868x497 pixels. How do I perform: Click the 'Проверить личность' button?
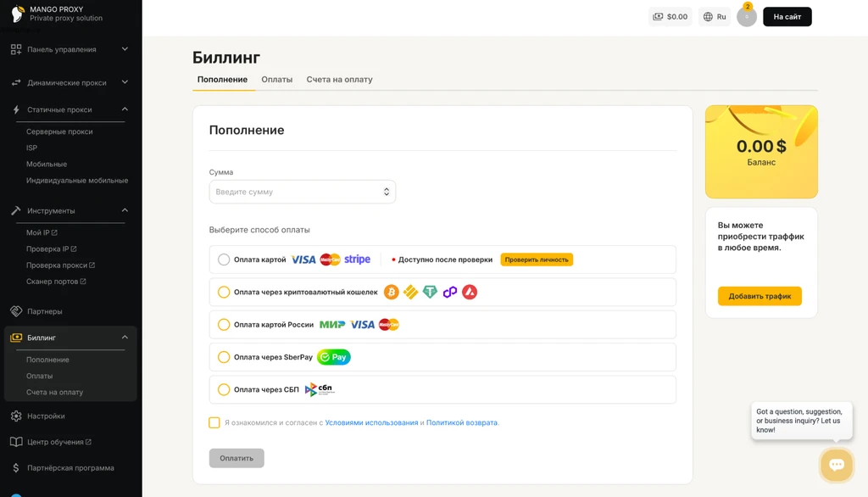537,260
